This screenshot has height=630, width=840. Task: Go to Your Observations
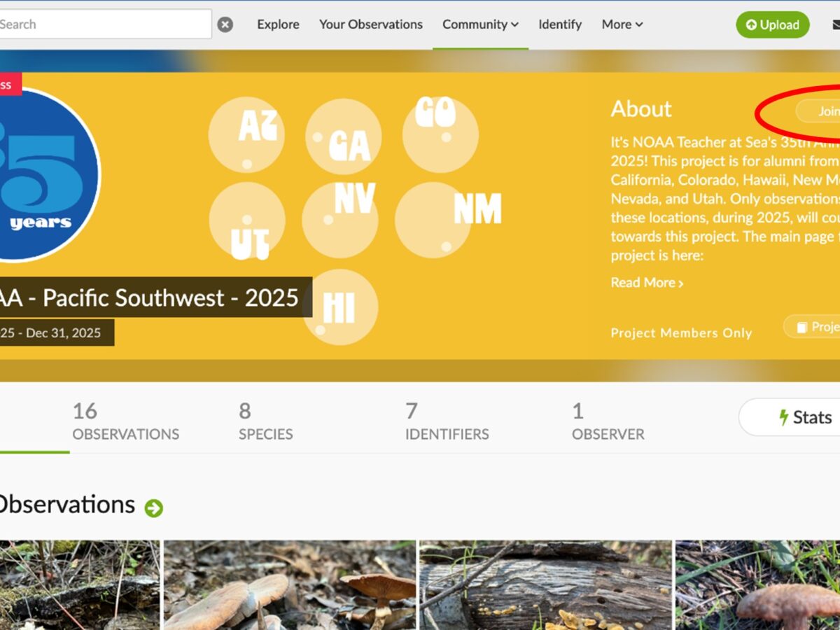[x=371, y=24]
